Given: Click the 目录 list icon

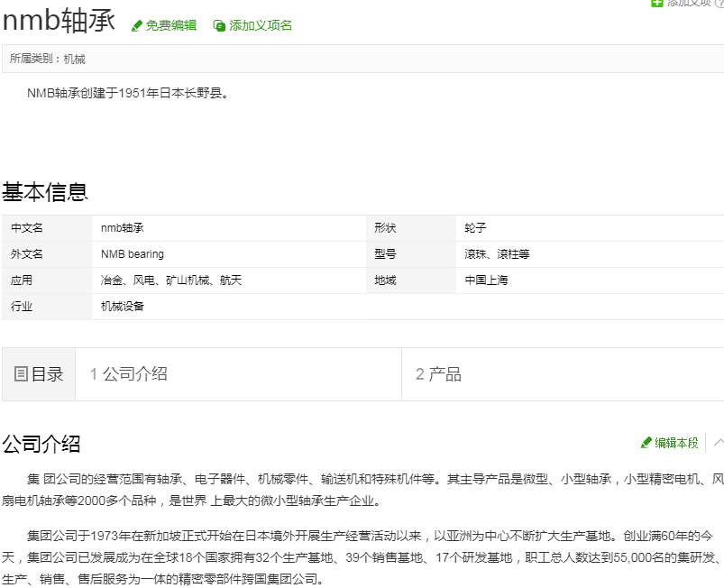Looking at the screenshot, I should pos(21,374).
